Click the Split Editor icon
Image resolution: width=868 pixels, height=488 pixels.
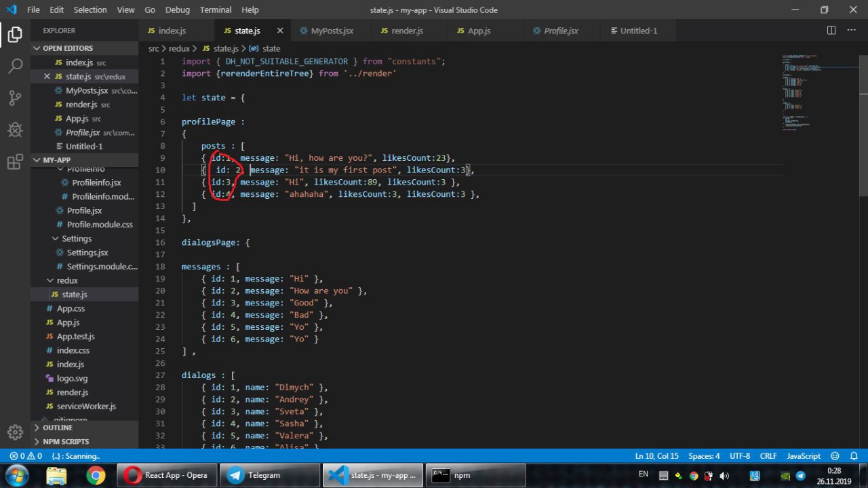tap(831, 31)
